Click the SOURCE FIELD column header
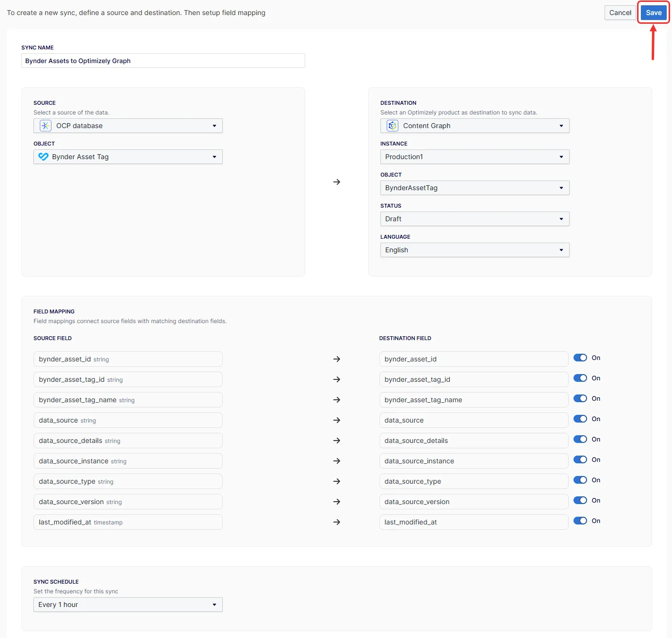 pos(52,338)
